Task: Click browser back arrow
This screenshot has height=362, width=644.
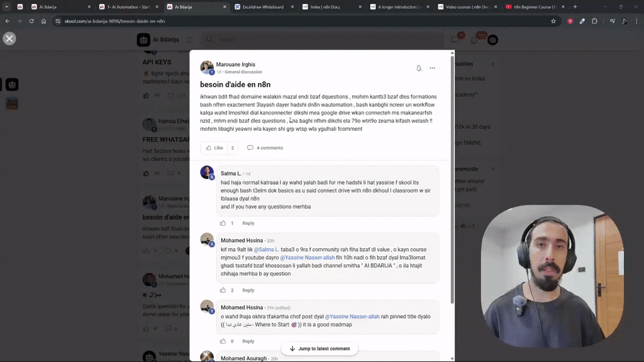Action: coord(8,21)
